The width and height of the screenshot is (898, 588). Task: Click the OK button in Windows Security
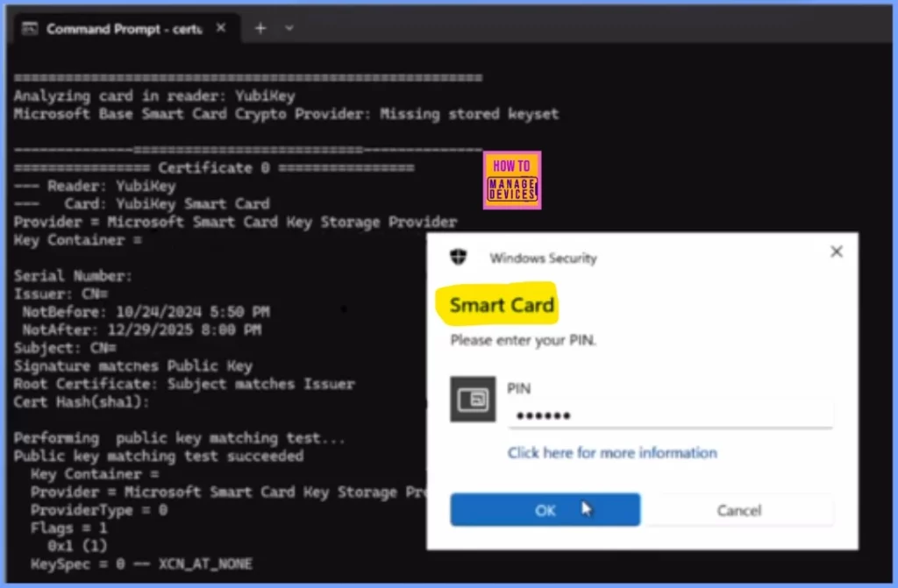[x=545, y=509]
